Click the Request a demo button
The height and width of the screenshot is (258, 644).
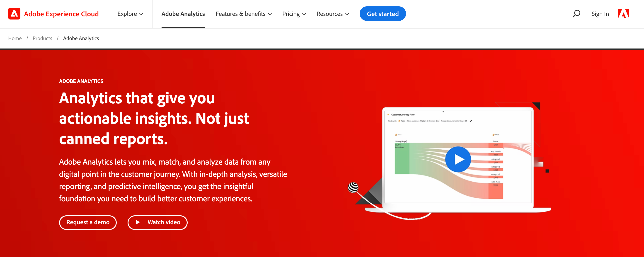click(x=88, y=222)
